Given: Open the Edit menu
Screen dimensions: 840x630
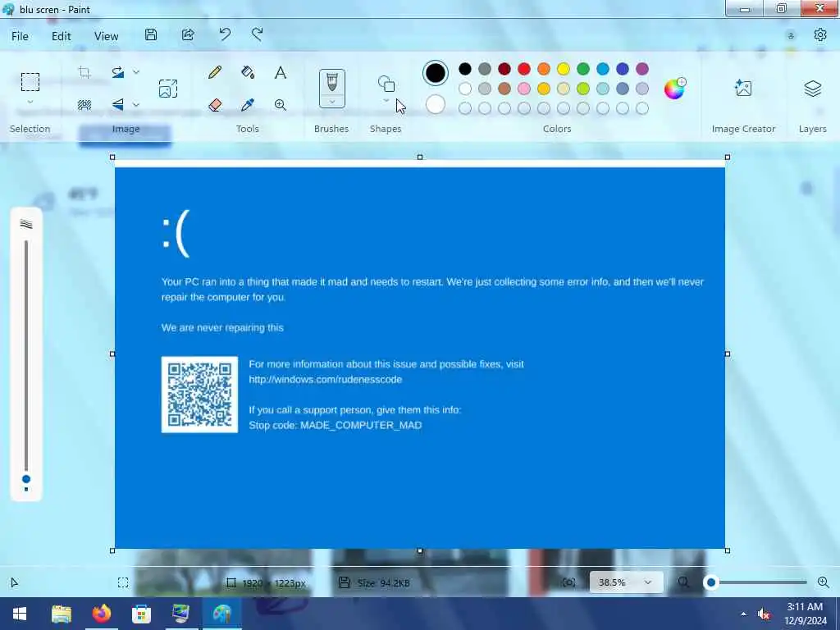Looking at the screenshot, I should pos(61,36).
